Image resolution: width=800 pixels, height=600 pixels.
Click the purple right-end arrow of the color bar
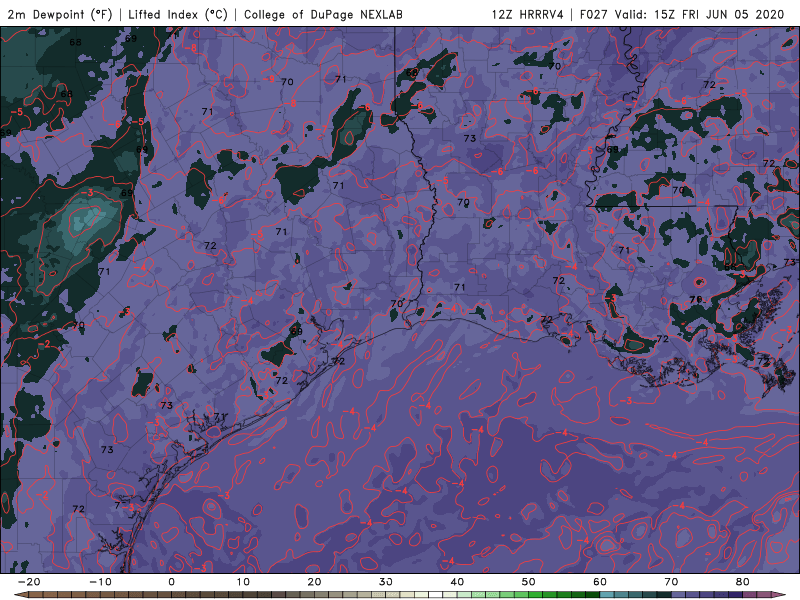780,595
